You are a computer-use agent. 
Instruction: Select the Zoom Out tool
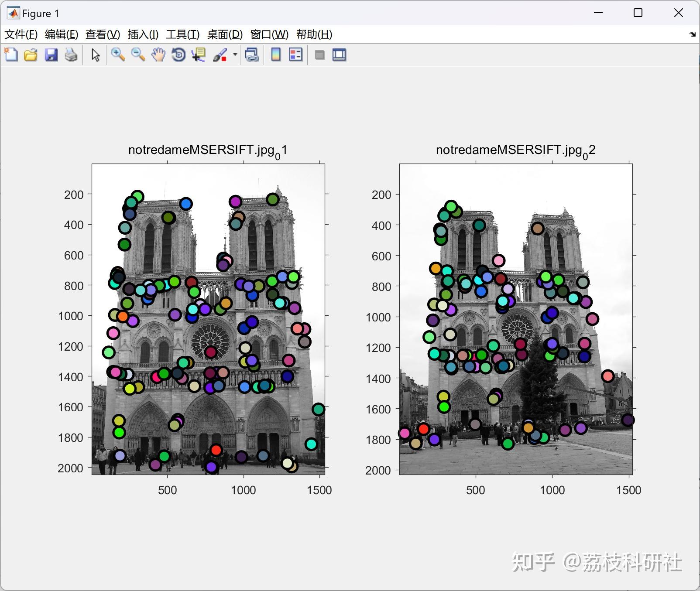click(138, 55)
